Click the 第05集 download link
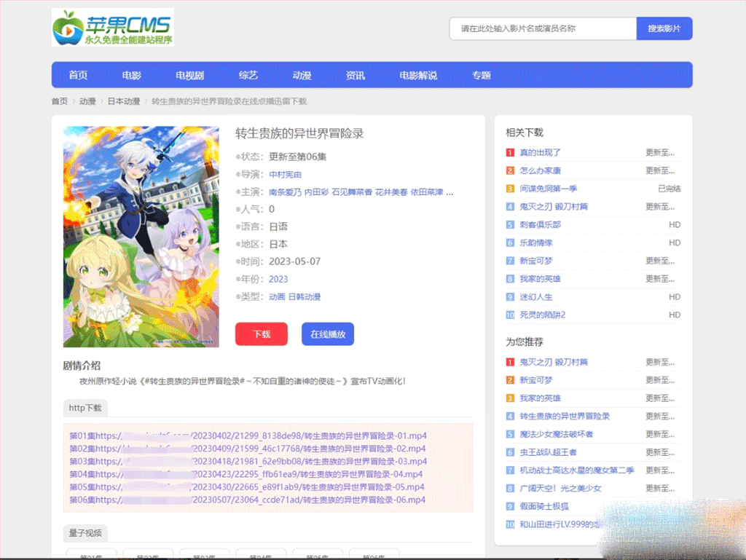This screenshot has height=560, width=746. pos(247,487)
